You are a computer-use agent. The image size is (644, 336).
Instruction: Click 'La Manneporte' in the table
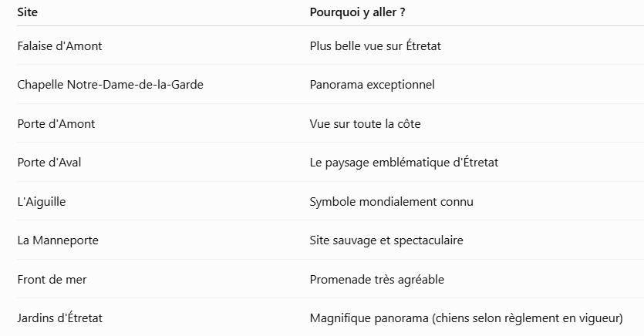coord(58,240)
